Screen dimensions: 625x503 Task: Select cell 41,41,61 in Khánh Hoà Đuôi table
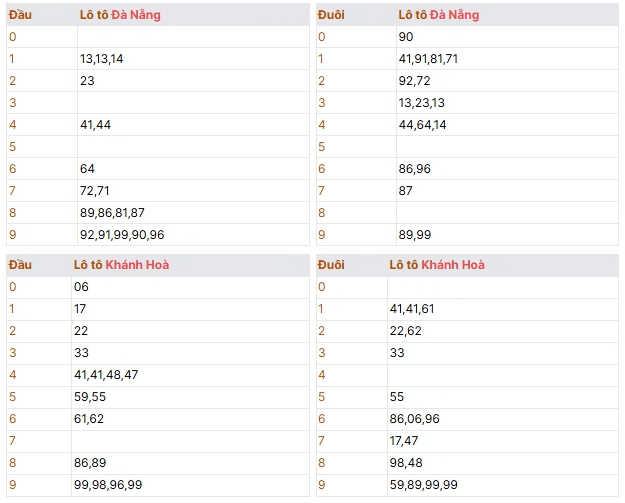tap(503, 309)
